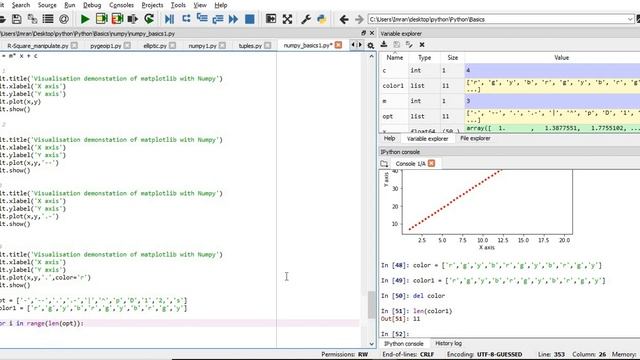Click the editor scrollbar down arrow

coord(371,344)
